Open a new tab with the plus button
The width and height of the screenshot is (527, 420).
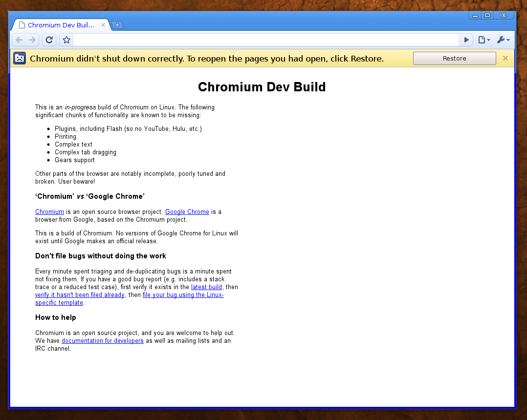(x=117, y=25)
